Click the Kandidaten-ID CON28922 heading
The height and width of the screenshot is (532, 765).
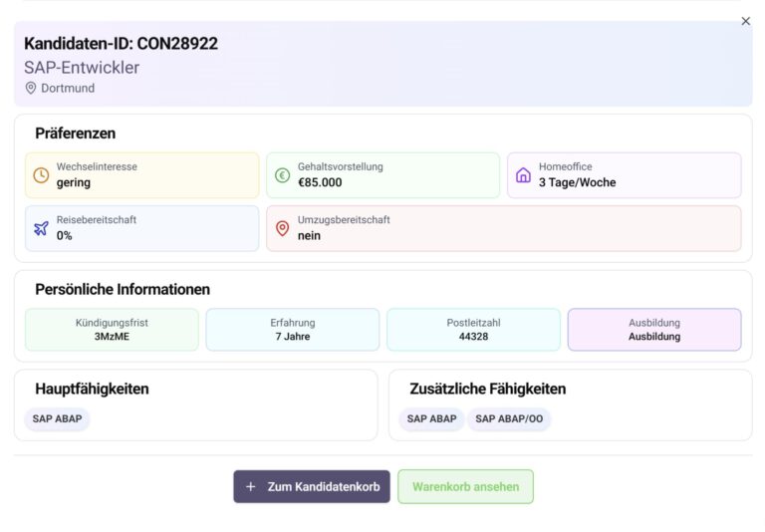pos(121,44)
